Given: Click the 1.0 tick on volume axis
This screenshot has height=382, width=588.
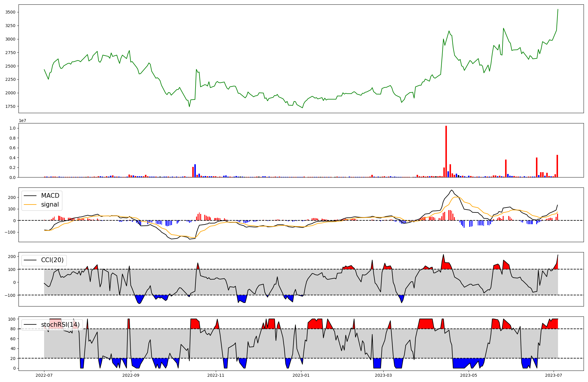Looking at the screenshot, I should tap(13, 128).
